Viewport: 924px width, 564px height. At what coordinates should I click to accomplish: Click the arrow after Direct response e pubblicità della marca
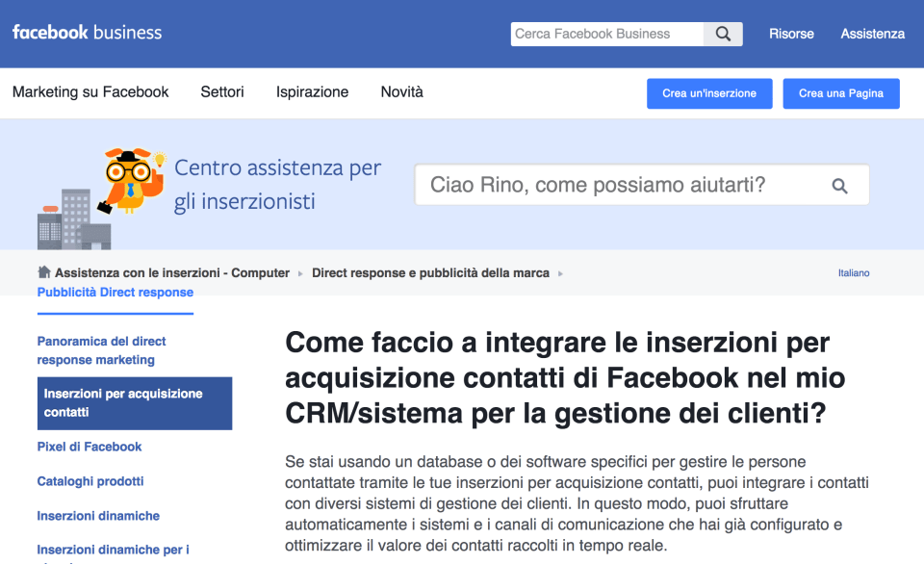point(560,273)
